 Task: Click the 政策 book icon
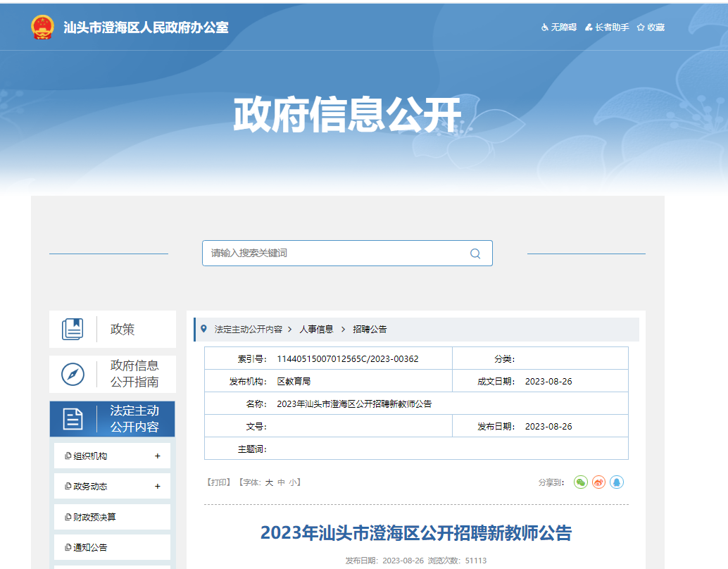[x=73, y=330]
